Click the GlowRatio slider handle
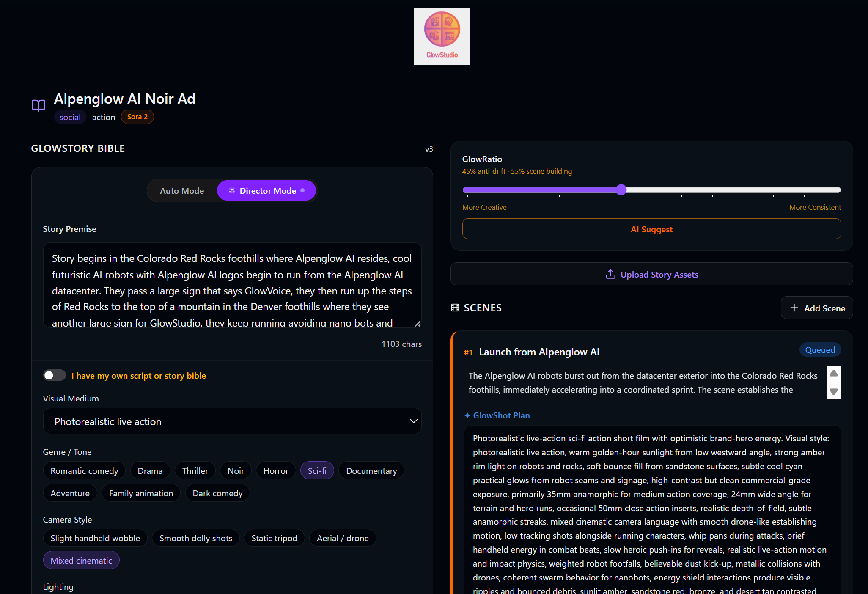This screenshot has height=594, width=868. [621, 190]
